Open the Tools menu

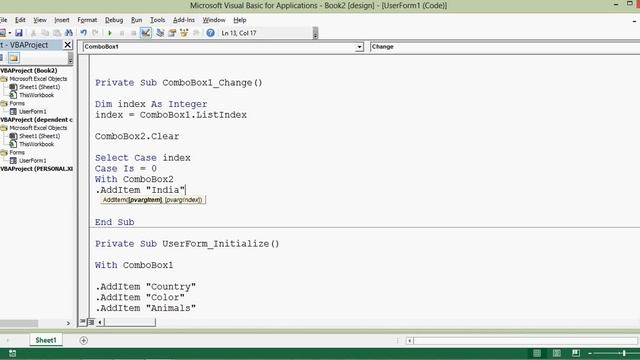(x=157, y=20)
